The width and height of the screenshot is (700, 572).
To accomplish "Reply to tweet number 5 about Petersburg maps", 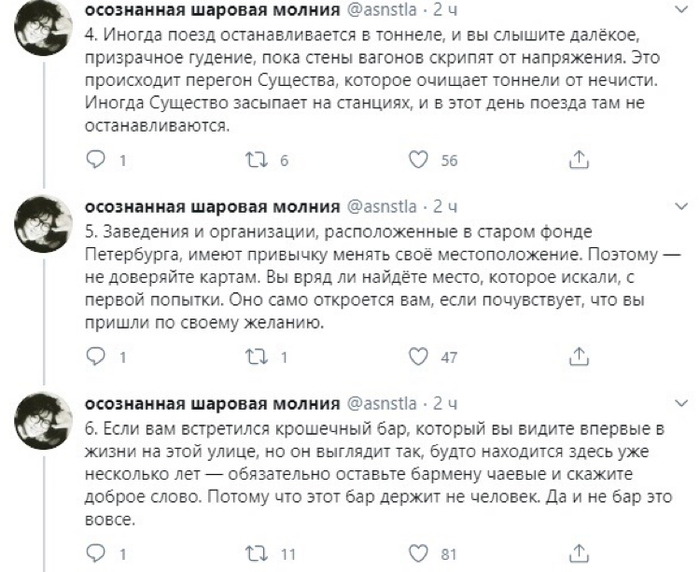I will coord(96,356).
